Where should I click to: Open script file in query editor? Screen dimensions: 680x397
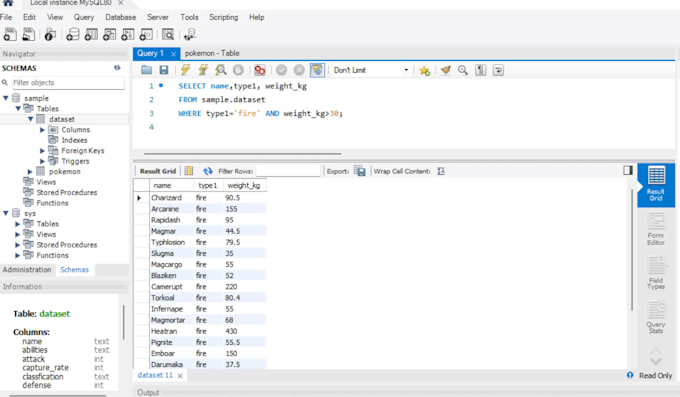pyautogui.click(x=147, y=70)
